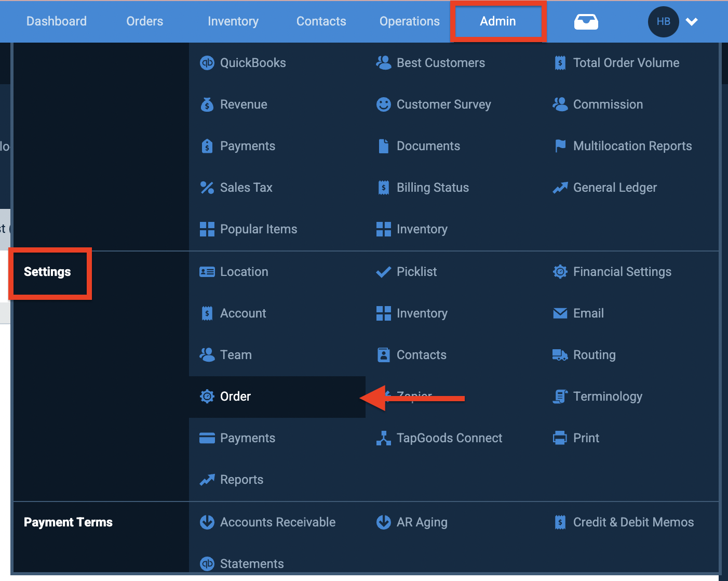Screen dimensions: 728x581
Task: Click the Settings Contacts address book icon
Action: [x=384, y=355]
